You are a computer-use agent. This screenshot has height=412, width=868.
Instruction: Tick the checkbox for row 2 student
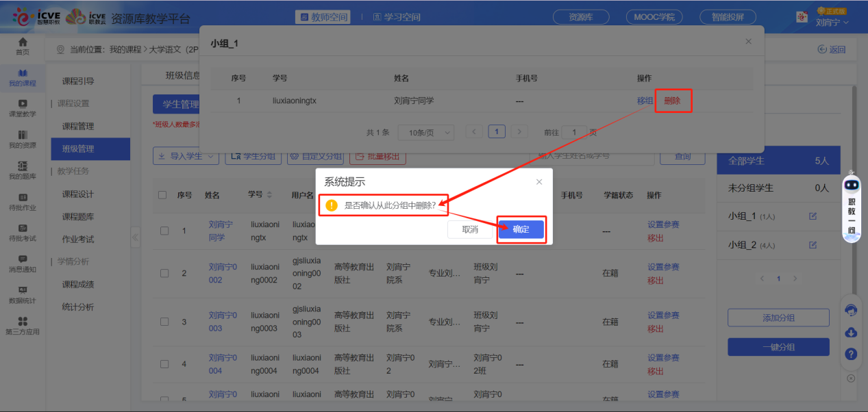point(164,273)
